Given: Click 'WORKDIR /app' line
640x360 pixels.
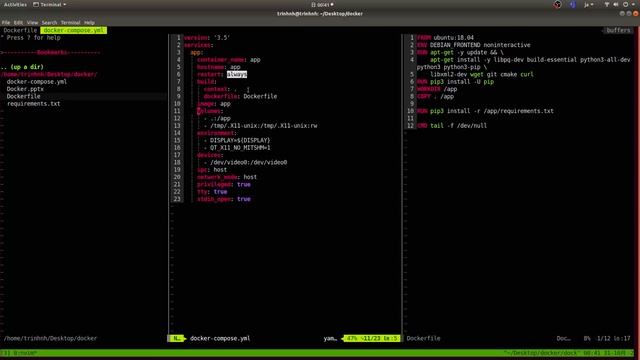Looking at the screenshot, I should [x=437, y=89].
